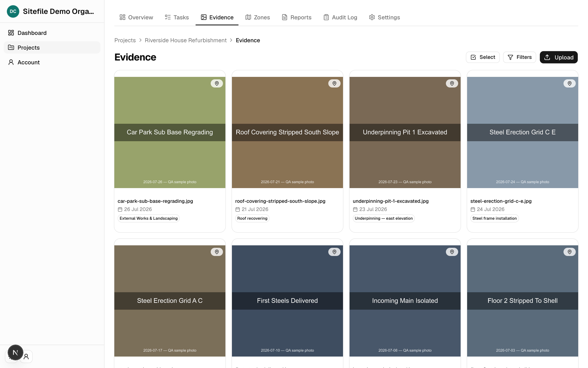Click location pin on Roof Covering Stripped photo

pyautogui.click(x=334, y=83)
